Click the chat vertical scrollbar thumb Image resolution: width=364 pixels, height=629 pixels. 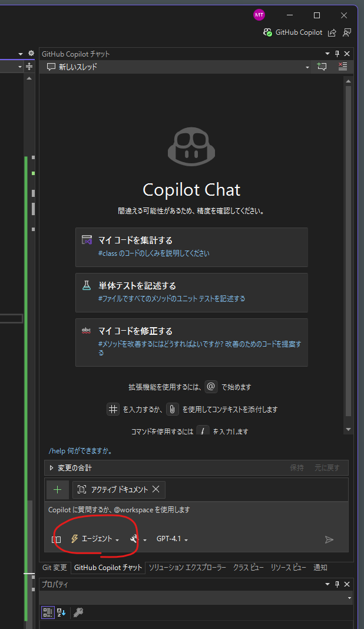coord(348,251)
